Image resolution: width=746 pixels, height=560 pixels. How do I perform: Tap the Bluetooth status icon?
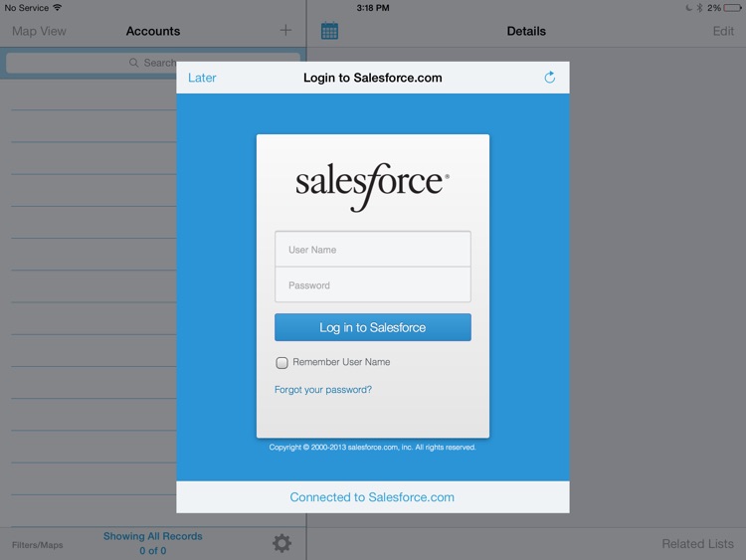pyautogui.click(x=699, y=8)
